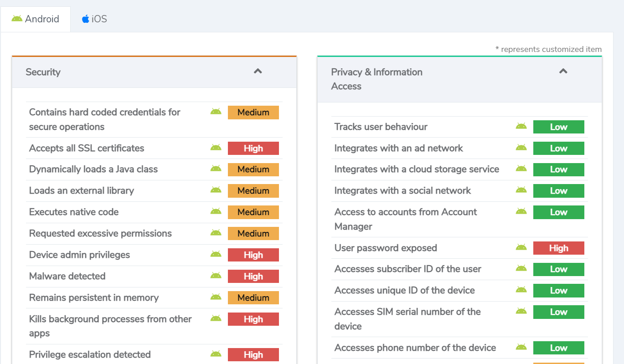Click the Requested excessive permissions item

100,233
